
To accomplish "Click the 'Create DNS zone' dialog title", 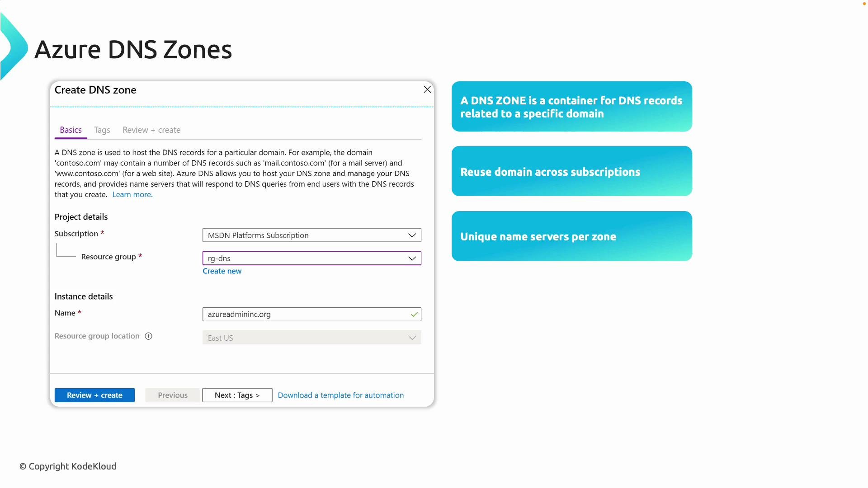I will coord(95,90).
